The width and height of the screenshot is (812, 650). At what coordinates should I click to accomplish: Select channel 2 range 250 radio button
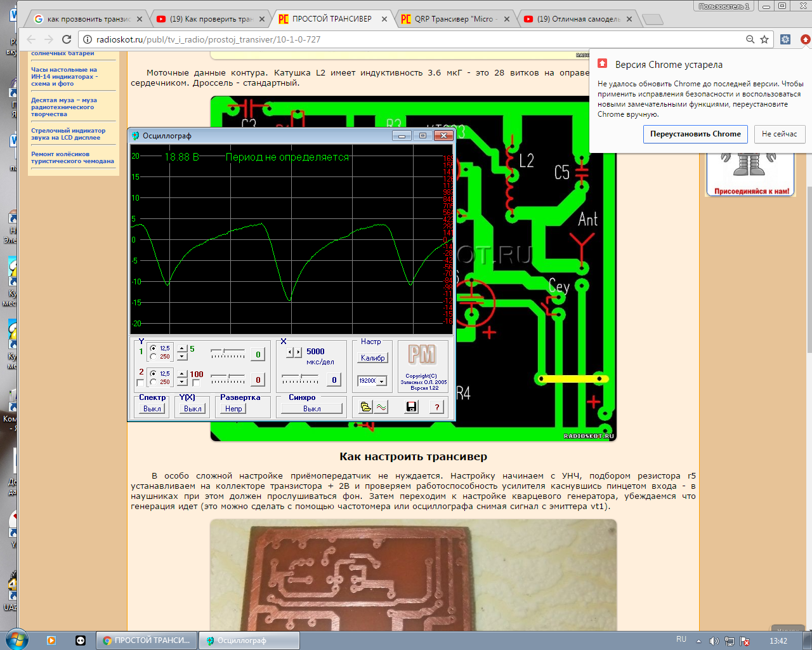coord(154,381)
